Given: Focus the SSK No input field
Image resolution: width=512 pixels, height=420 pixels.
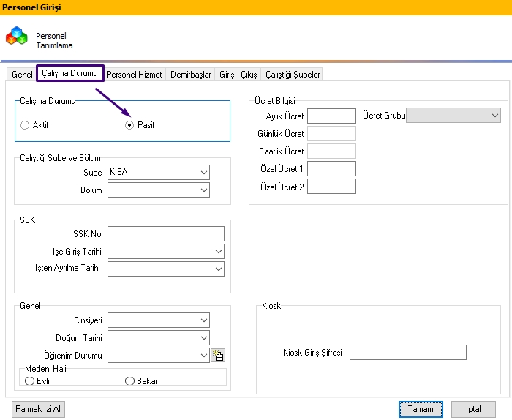Looking at the screenshot, I should [166, 234].
